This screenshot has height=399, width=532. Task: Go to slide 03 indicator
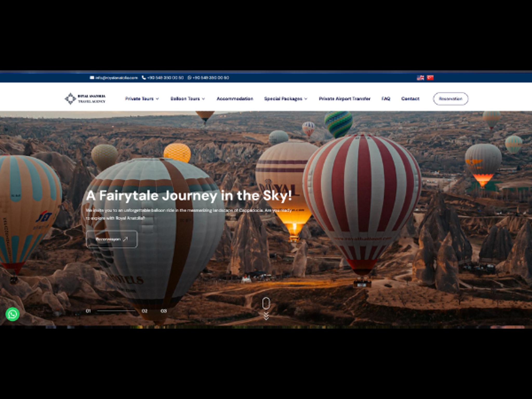(163, 311)
